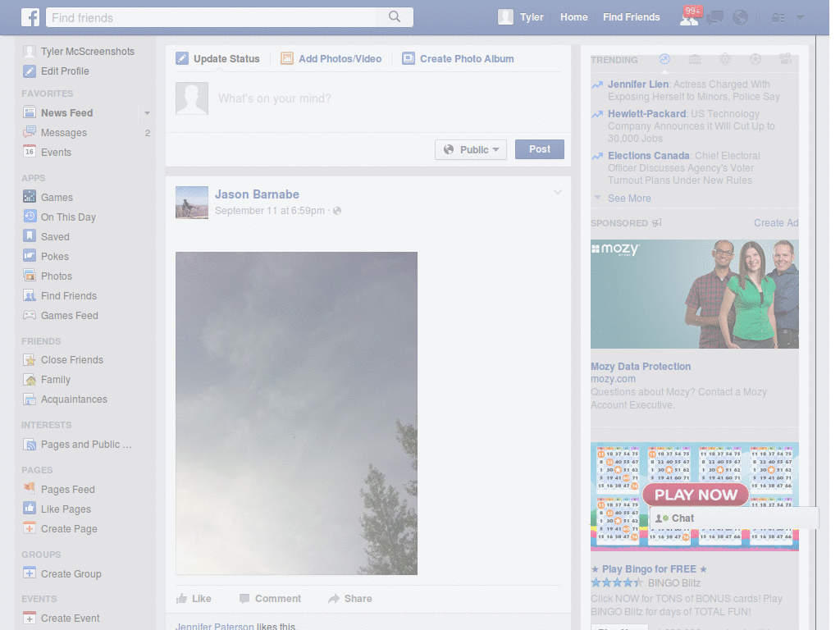Comment on Jason Barnabe's post
The image size is (840, 630).
[x=271, y=598]
